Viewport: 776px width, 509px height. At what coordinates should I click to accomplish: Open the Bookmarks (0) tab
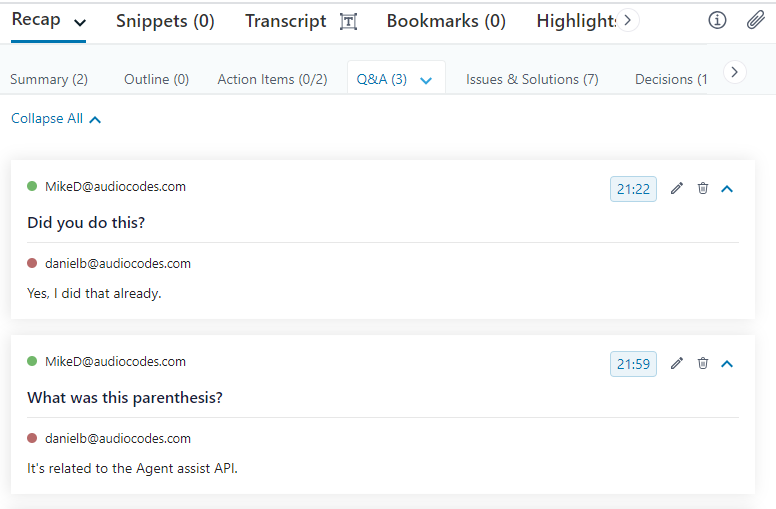tap(446, 21)
